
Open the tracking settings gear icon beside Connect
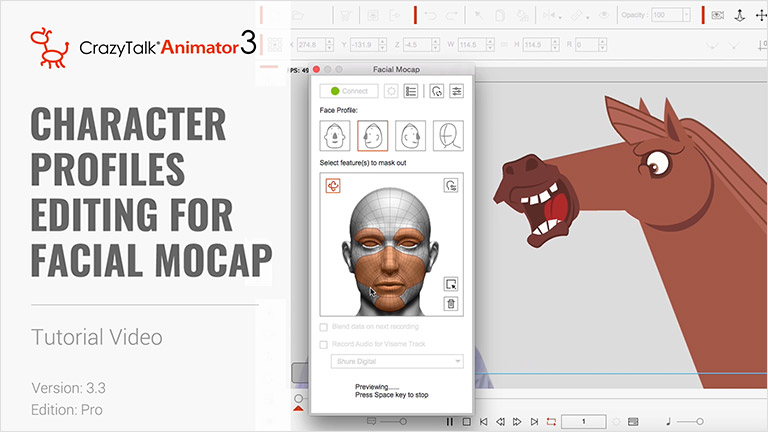[x=391, y=91]
